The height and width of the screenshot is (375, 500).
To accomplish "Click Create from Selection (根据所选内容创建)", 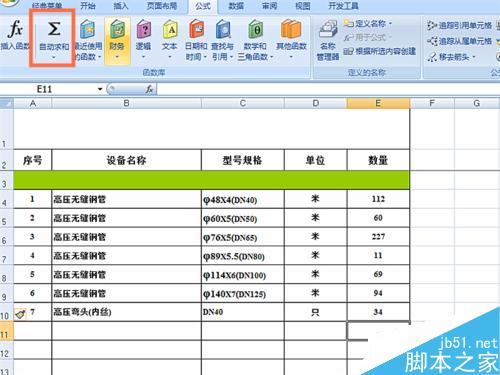I will click(380, 51).
